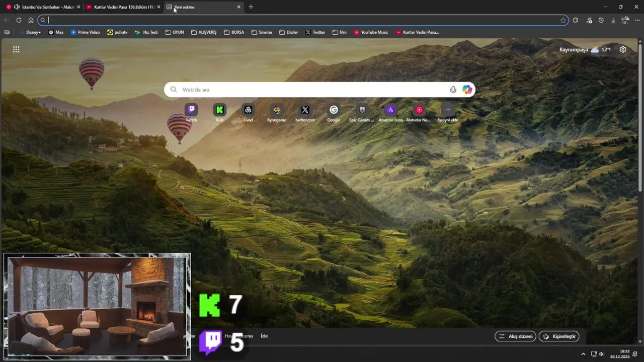Start voice search with the microphone icon
The height and width of the screenshot is (362, 644).
(x=453, y=89)
